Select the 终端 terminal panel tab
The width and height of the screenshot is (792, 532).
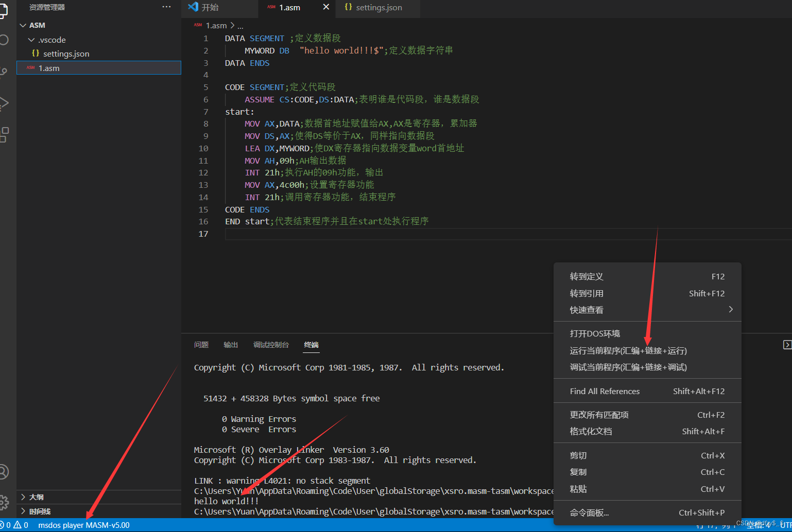click(311, 345)
